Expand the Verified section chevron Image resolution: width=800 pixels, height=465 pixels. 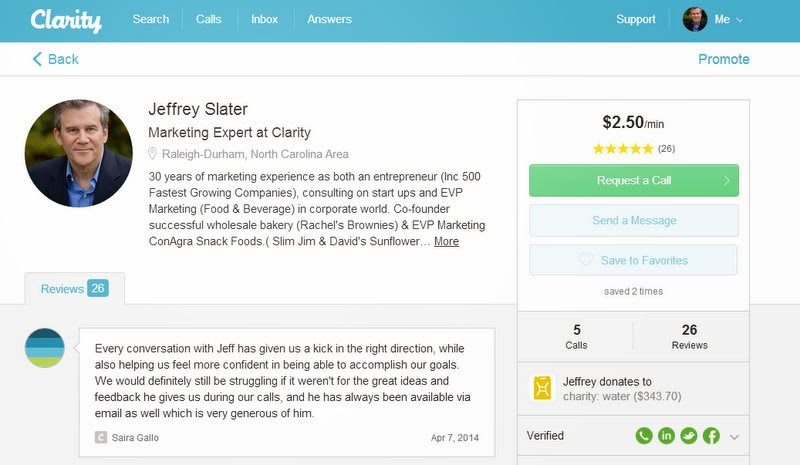point(734,437)
